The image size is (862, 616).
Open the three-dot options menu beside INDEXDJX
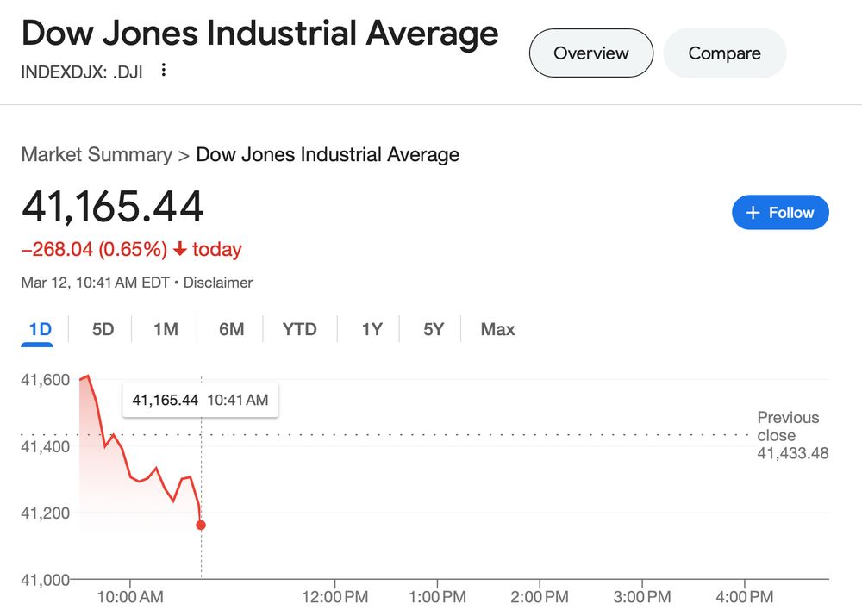point(163,71)
